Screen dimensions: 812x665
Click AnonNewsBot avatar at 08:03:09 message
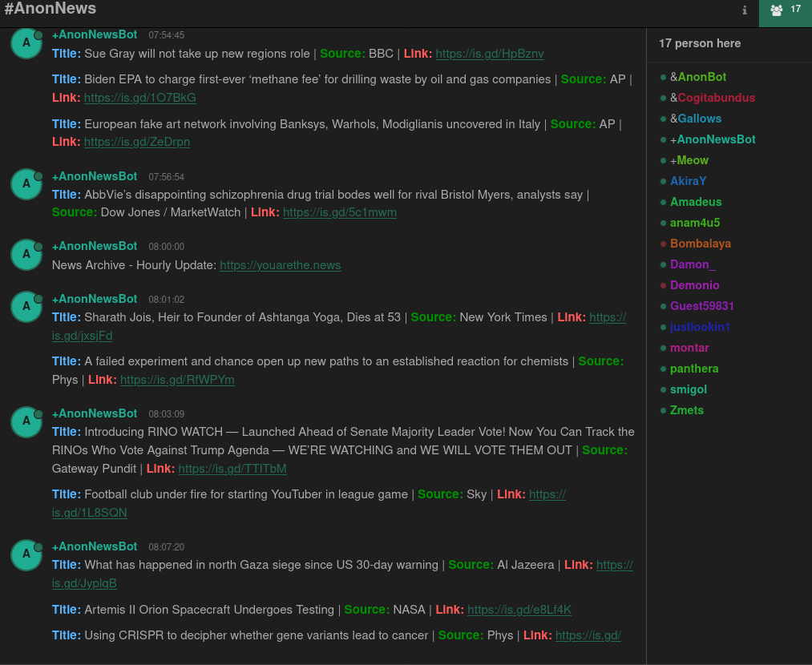(26, 421)
